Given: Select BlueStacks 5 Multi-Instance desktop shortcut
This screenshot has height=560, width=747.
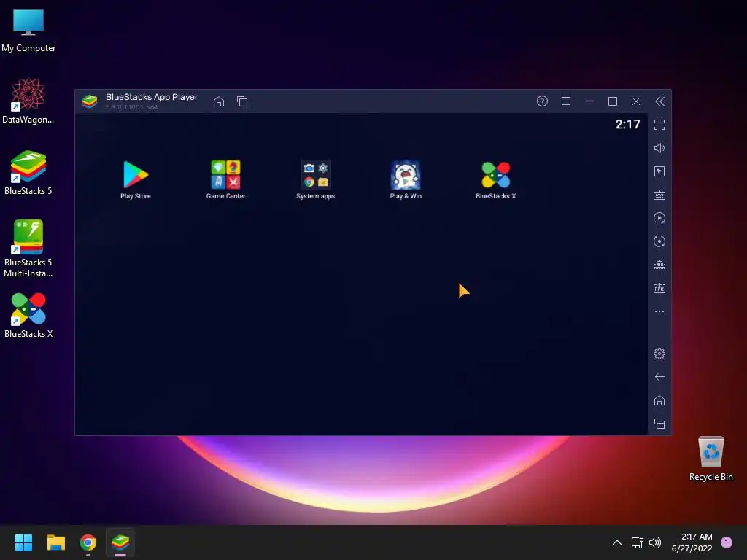Looking at the screenshot, I should [28, 249].
